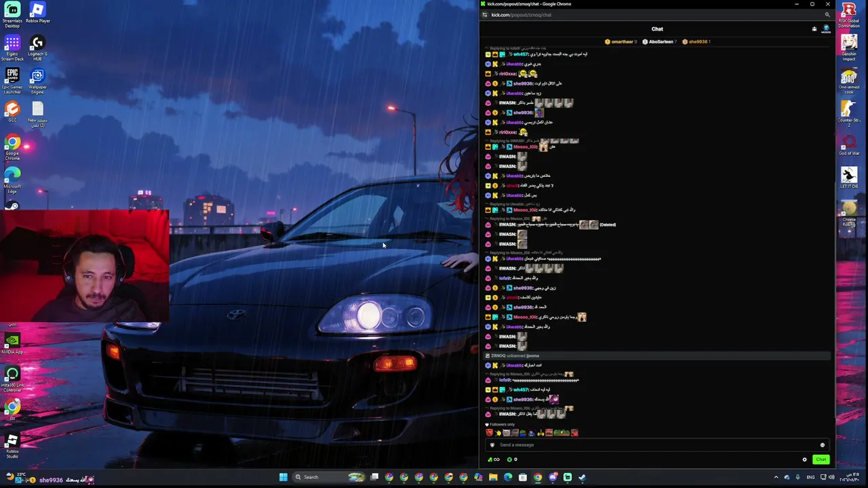Focus the Send a message field
868x488 pixels.
coord(656,445)
